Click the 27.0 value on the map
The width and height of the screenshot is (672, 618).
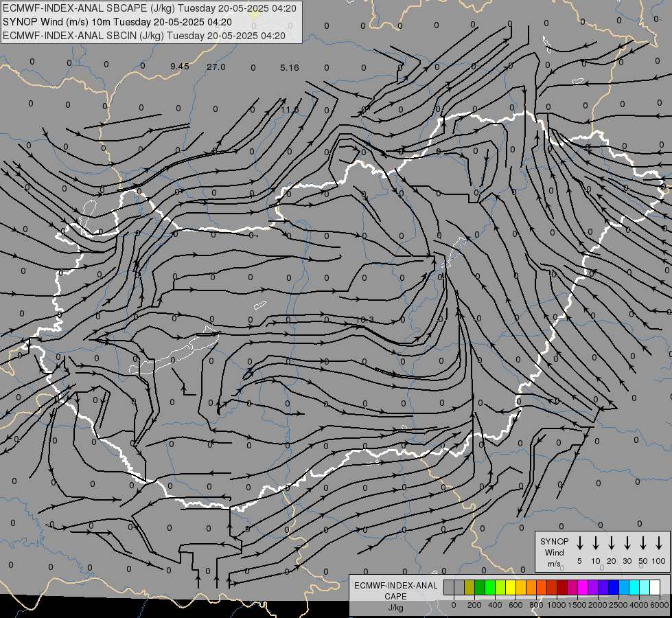(x=216, y=67)
